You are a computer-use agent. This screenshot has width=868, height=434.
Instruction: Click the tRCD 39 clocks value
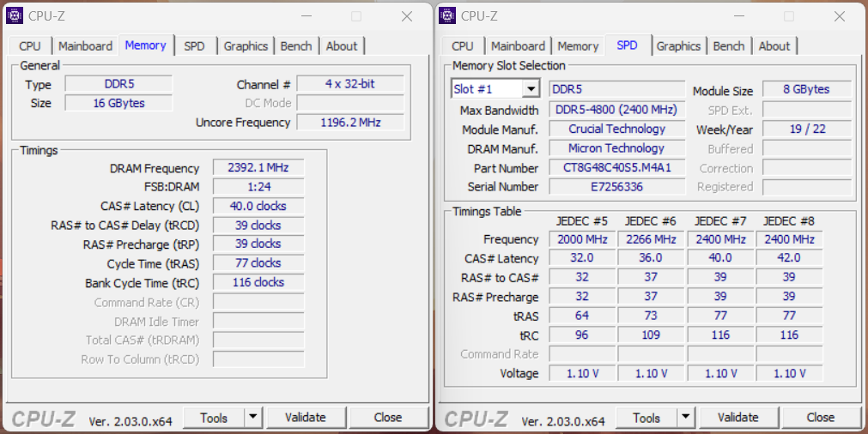pos(258,225)
